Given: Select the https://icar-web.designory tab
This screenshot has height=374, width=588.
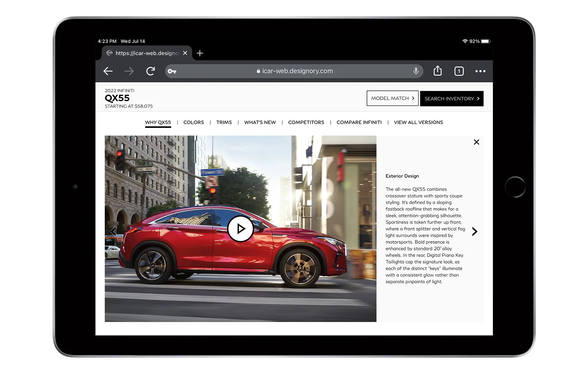Looking at the screenshot, I should tap(147, 53).
